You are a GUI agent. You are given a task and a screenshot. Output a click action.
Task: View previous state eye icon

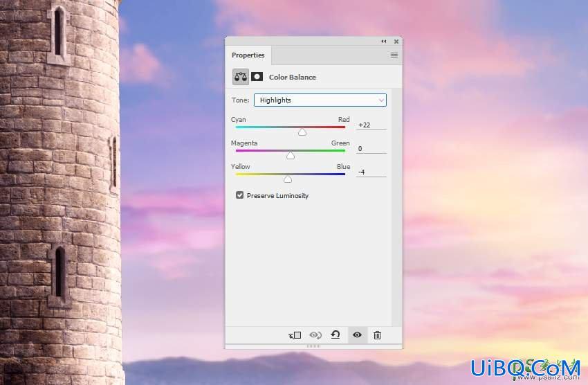point(315,335)
